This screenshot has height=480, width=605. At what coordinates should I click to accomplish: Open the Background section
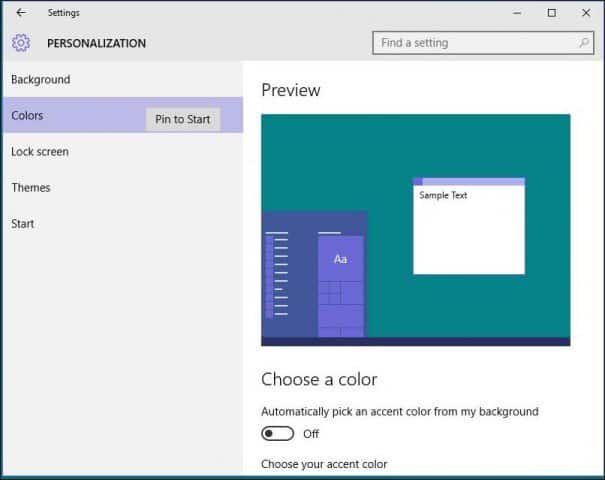(x=123, y=79)
